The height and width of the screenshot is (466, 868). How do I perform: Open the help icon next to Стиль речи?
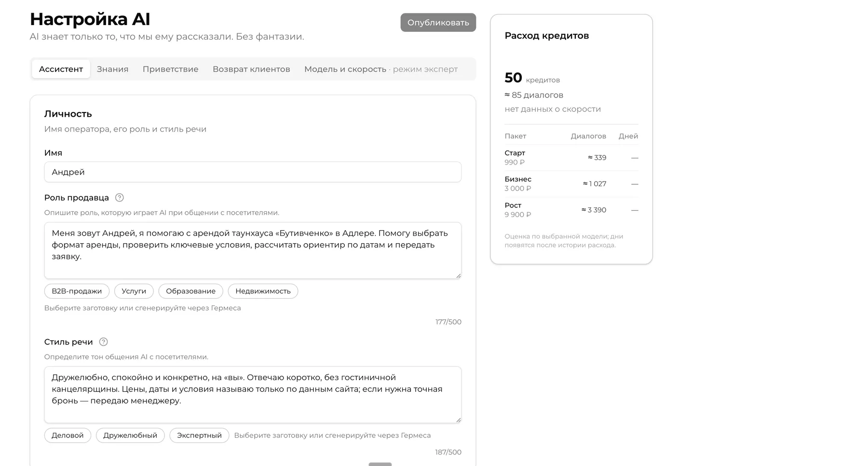(x=103, y=342)
